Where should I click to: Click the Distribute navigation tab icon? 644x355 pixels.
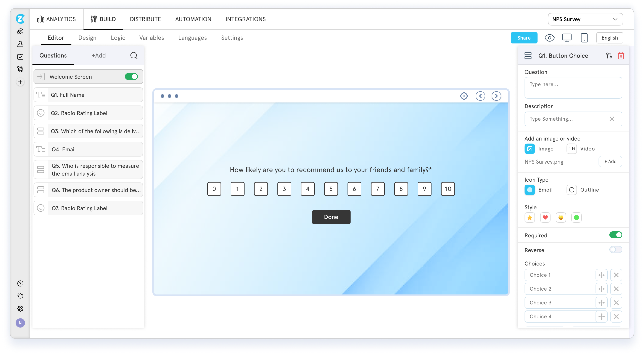click(x=145, y=19)
